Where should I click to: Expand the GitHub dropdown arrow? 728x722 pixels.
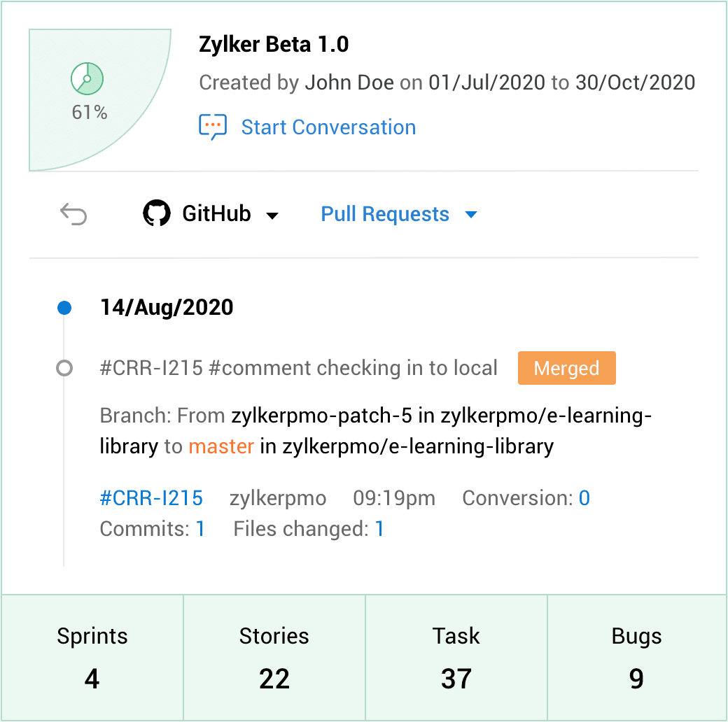click(272, 215)
